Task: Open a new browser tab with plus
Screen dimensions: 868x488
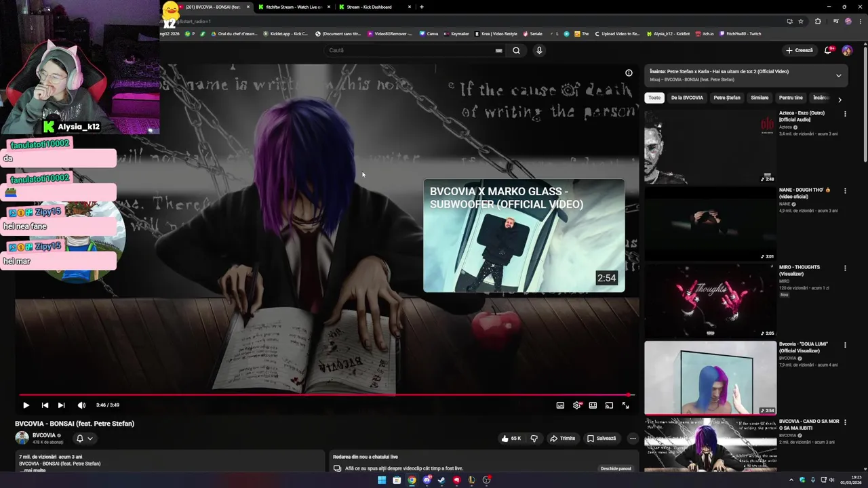Action: tap(422, 7)
